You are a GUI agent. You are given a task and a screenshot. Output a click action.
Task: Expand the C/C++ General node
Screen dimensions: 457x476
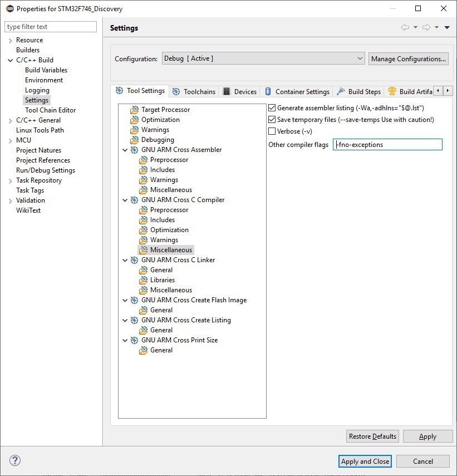click(11, 120)
